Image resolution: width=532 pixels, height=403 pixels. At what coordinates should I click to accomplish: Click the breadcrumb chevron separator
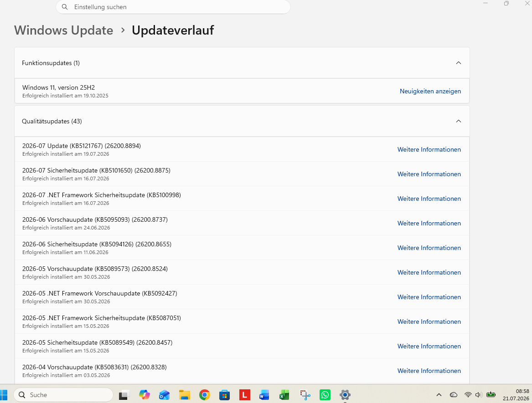(x=123, y=31)
